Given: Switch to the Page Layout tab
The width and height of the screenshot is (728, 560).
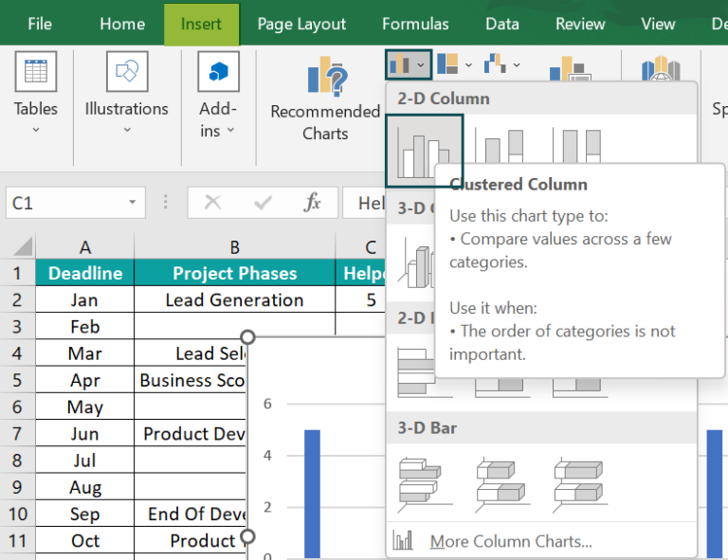Looking at the screenshot, I should [x=301, y=24].
